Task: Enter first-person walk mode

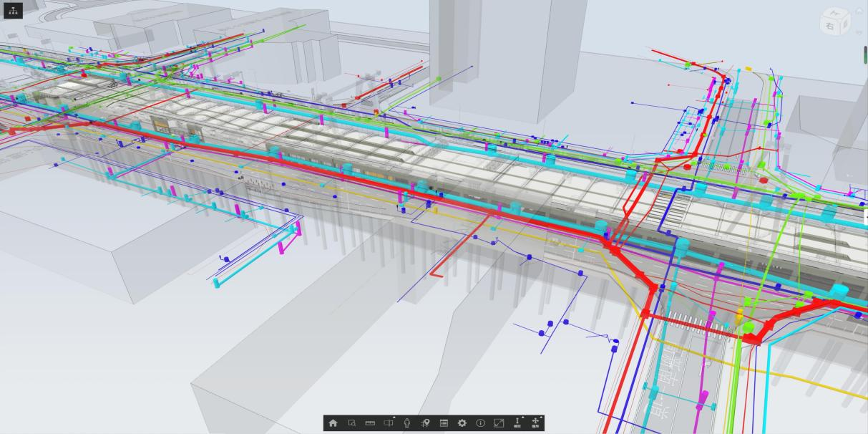Action: point(406,423)
